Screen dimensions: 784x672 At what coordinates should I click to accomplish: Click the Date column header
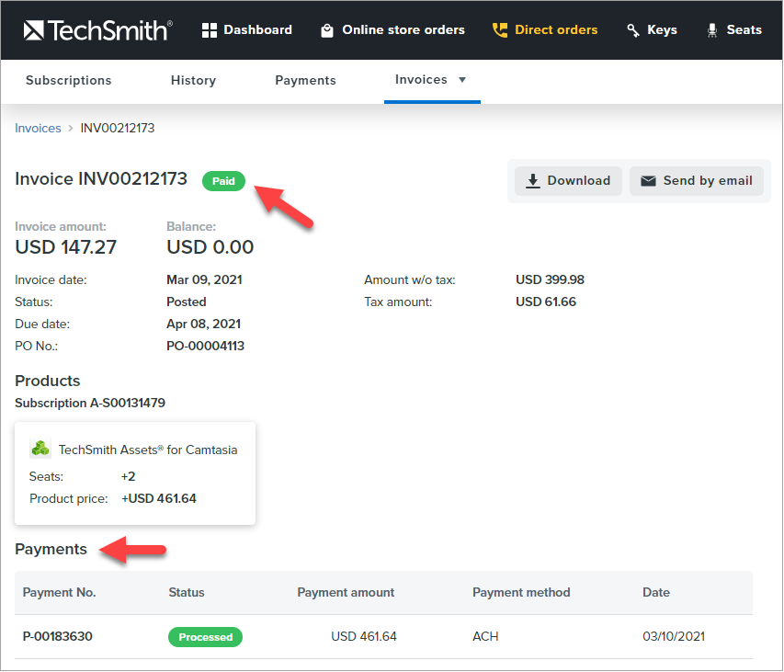656,593
